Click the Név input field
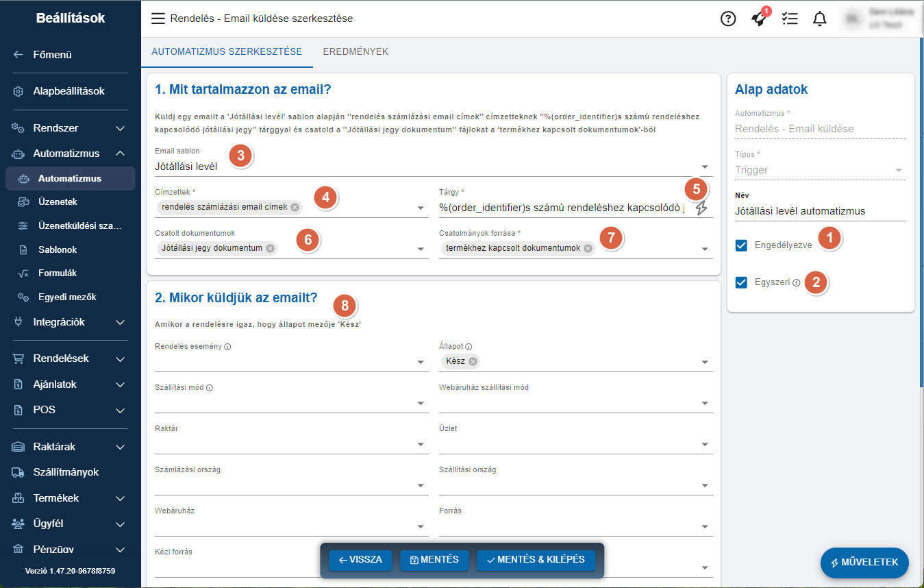The image size is (924, 588). (x=820, y=211)
